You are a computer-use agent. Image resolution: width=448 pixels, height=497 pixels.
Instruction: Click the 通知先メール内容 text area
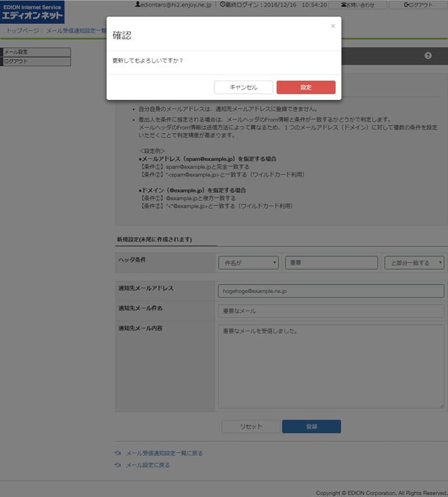tap(331, 366)
